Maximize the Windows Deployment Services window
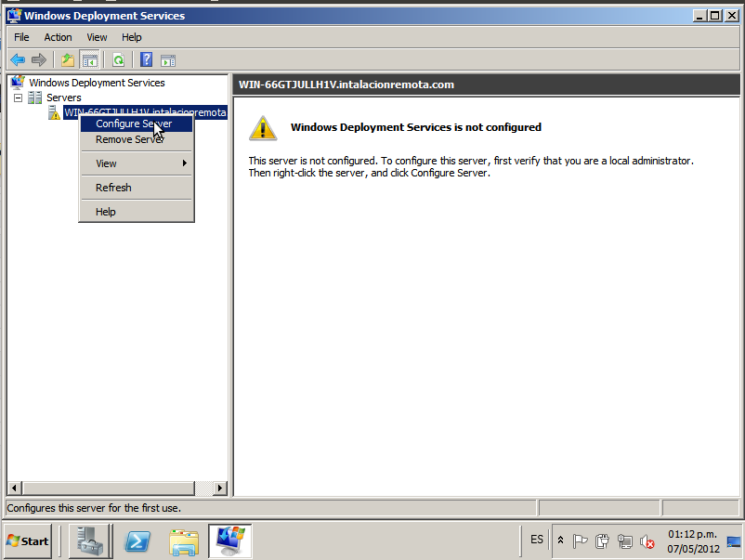 (x=714, y=16)
